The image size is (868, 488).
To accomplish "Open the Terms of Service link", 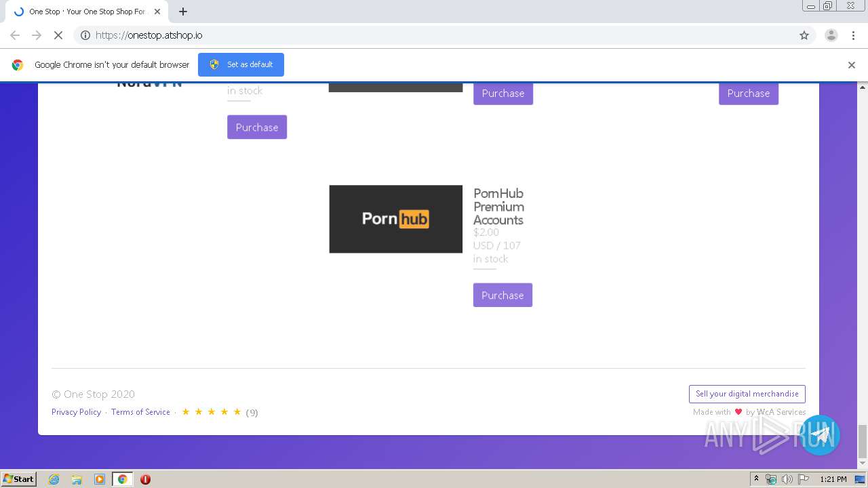I will tap(140, 412).
